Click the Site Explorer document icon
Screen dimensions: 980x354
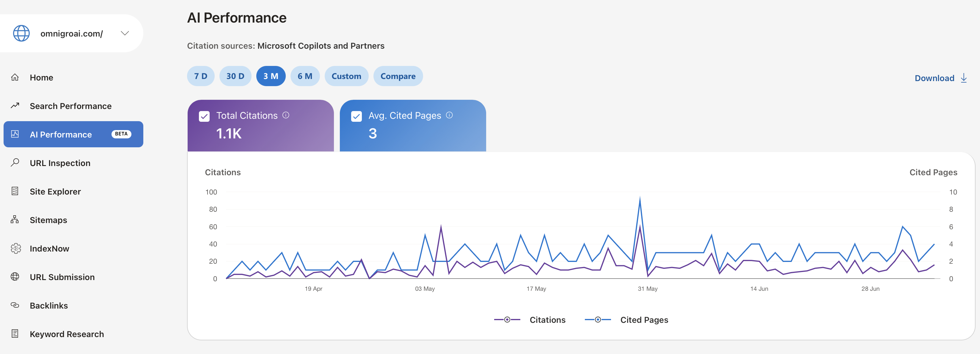click(x=15, y=191)
